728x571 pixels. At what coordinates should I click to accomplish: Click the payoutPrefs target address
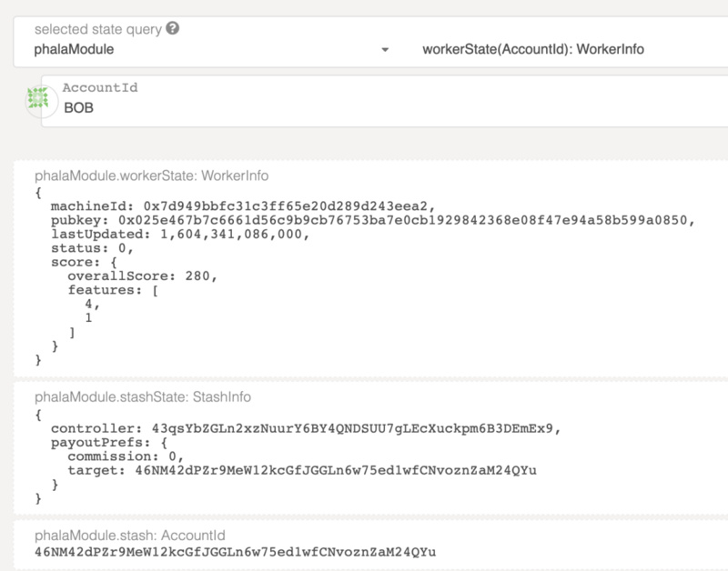tap(336, 470)
